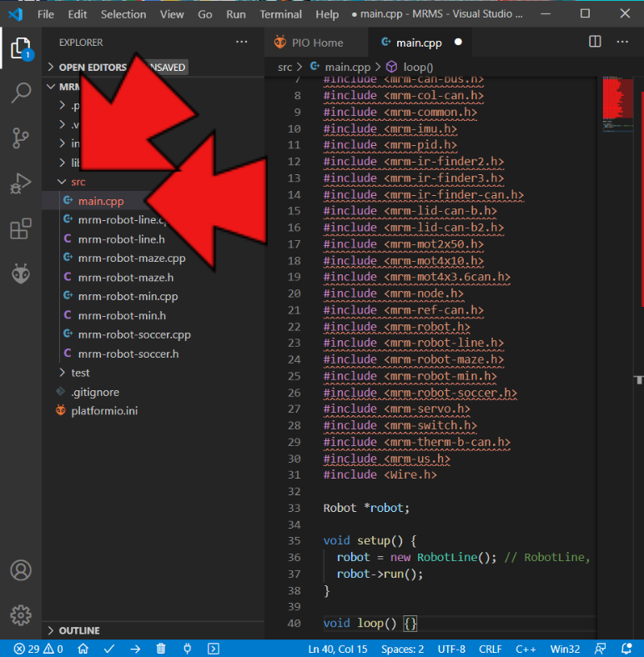This screenshot has height=657, width=644.
Task: Open platformio.ini in the file explorer
Action: (103, 410)
